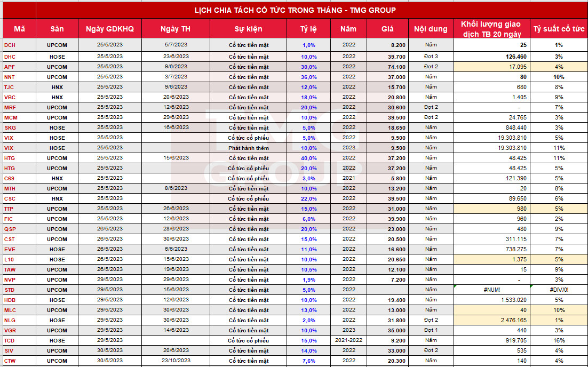Select stock code cell 'CST'
This screenshot has height=367, width=588.
(x=20, y=239)
